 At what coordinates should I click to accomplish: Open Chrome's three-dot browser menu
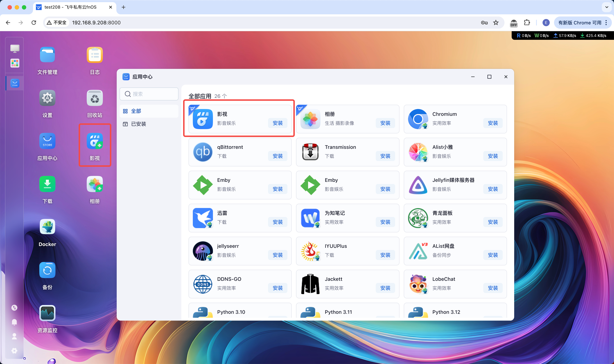606,23
